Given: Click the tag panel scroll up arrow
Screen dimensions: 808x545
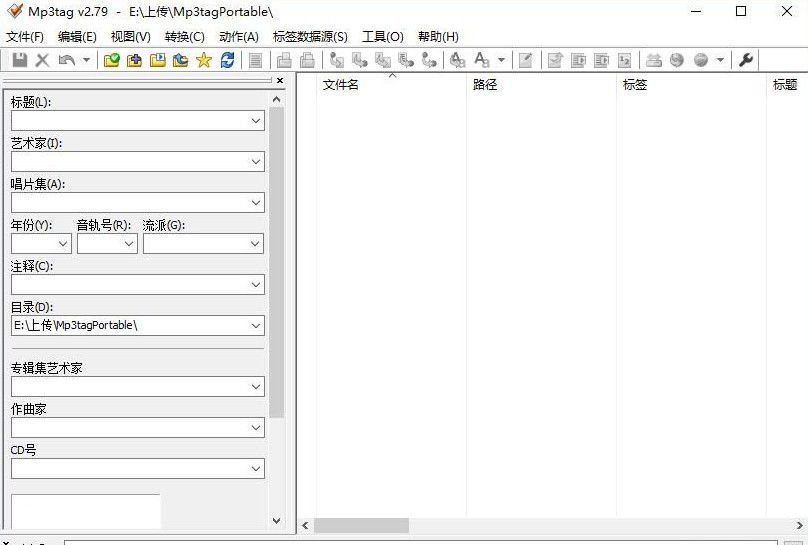Looking at the screenshot, I should click(277, 99).
